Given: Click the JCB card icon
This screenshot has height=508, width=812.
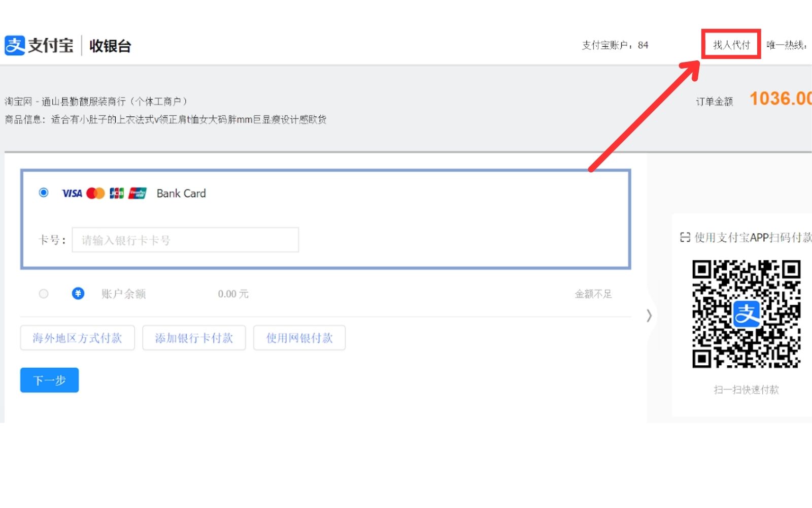Looking at the screenshot, I should pyautogui.click(x=117, y=193).
